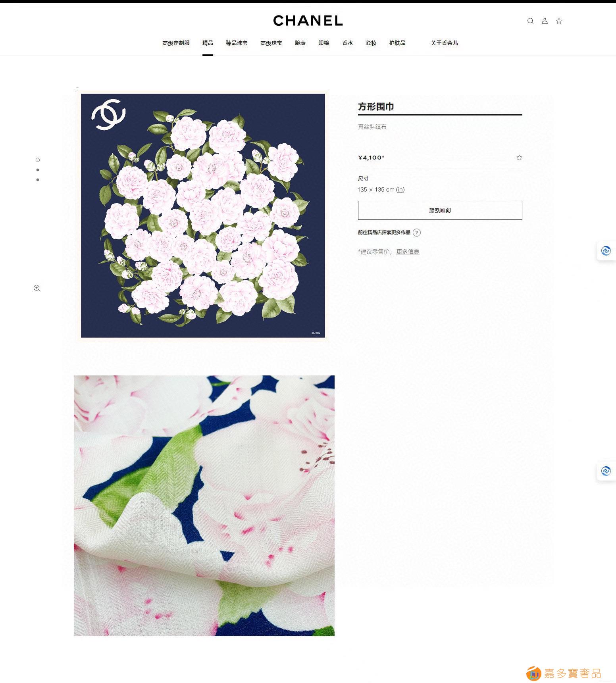Expand the 香水 navigation menu

[347, 43]
